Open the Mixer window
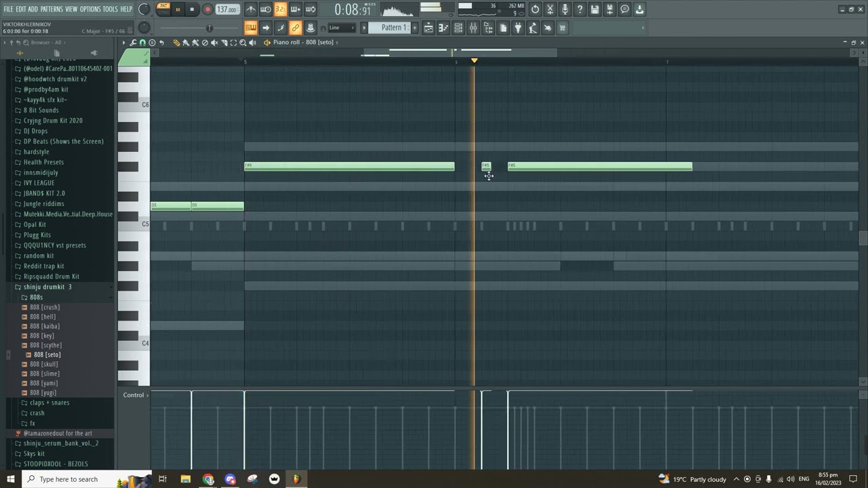The height and width of the screenshot is (488, 868). coord(473,28)
